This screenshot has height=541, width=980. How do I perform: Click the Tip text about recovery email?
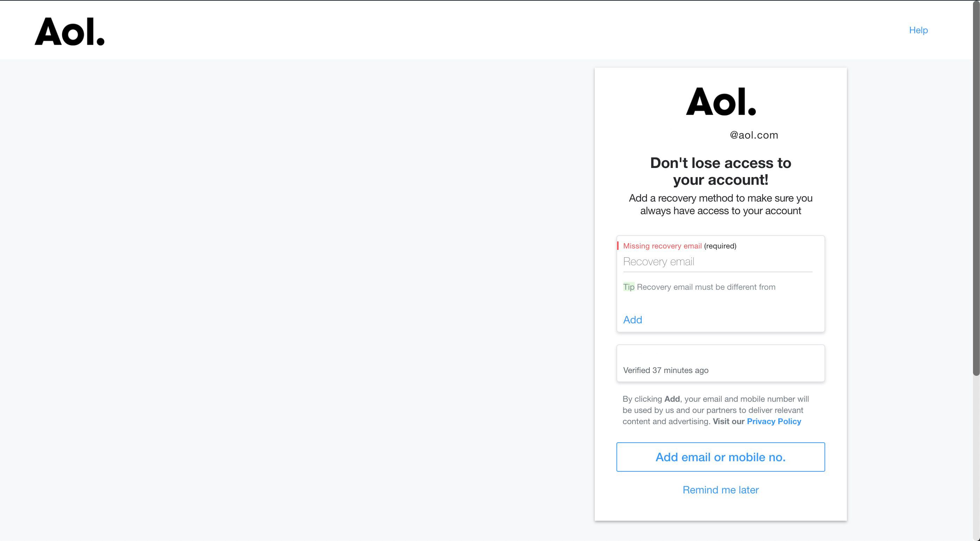coord(699,287)
